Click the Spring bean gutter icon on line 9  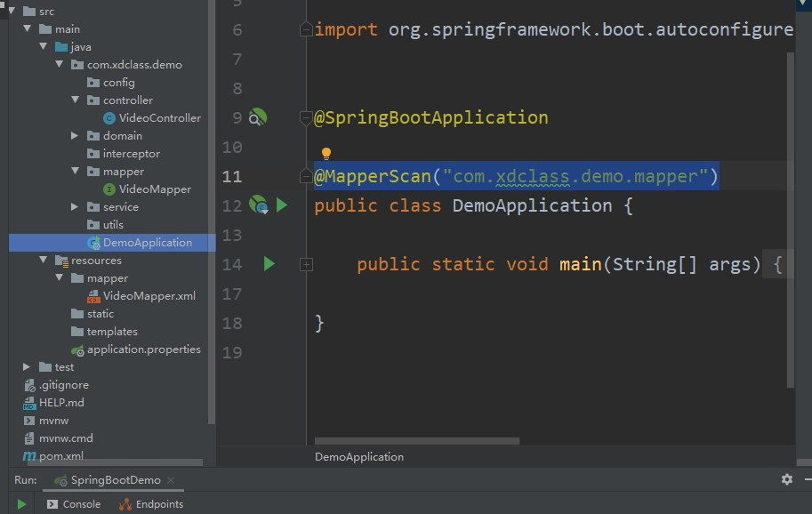coord(259,116)
